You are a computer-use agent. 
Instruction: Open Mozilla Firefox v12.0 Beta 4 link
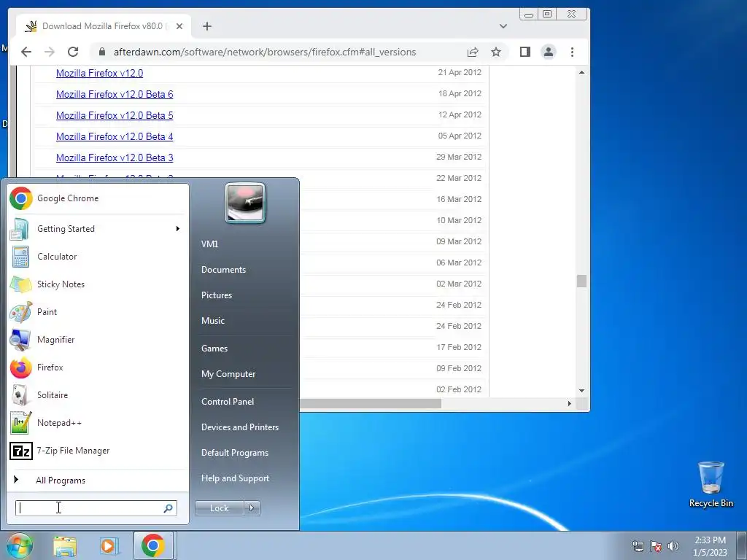pos(115,136)
